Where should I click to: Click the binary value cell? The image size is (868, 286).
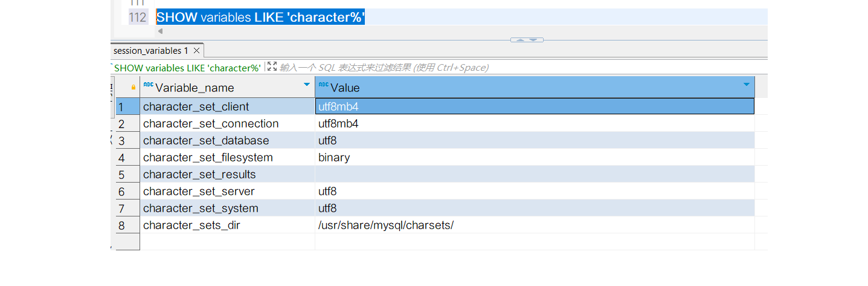pyautogui.click(x=535, y=157)
